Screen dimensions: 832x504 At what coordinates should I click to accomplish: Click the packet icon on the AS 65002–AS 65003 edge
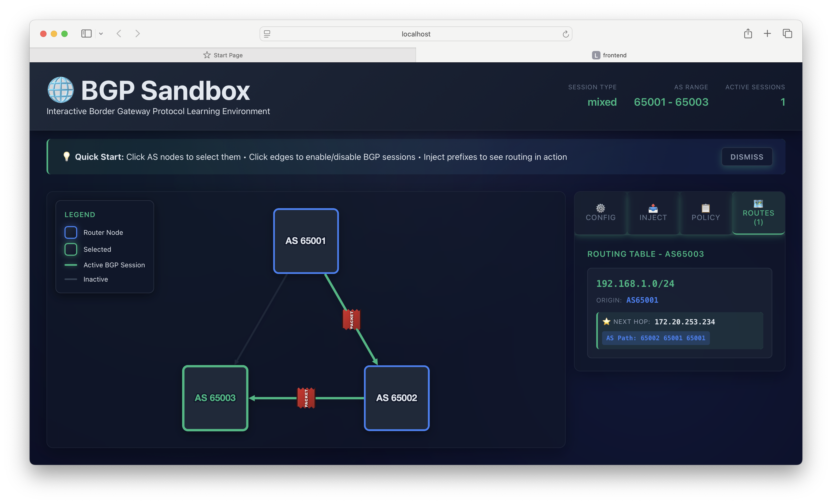pos(306,398)
